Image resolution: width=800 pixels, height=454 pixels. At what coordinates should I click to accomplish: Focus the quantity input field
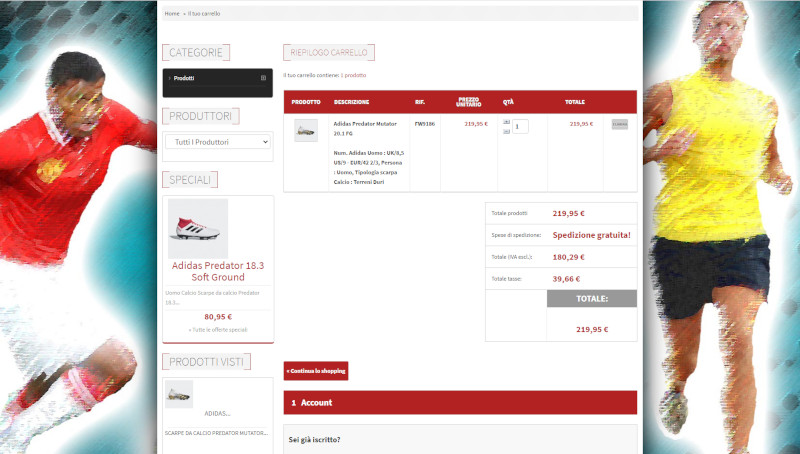(x=520, y=127)
